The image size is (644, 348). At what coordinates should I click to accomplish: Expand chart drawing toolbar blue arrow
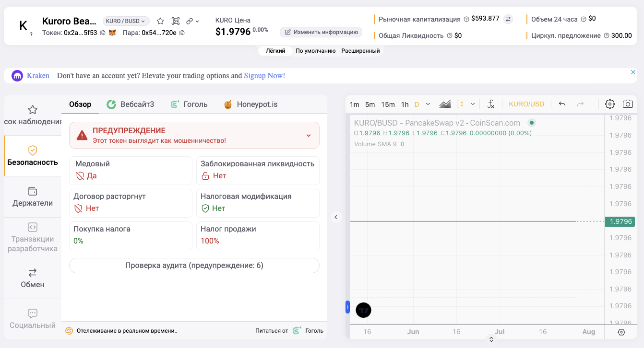tap(348, 307)
